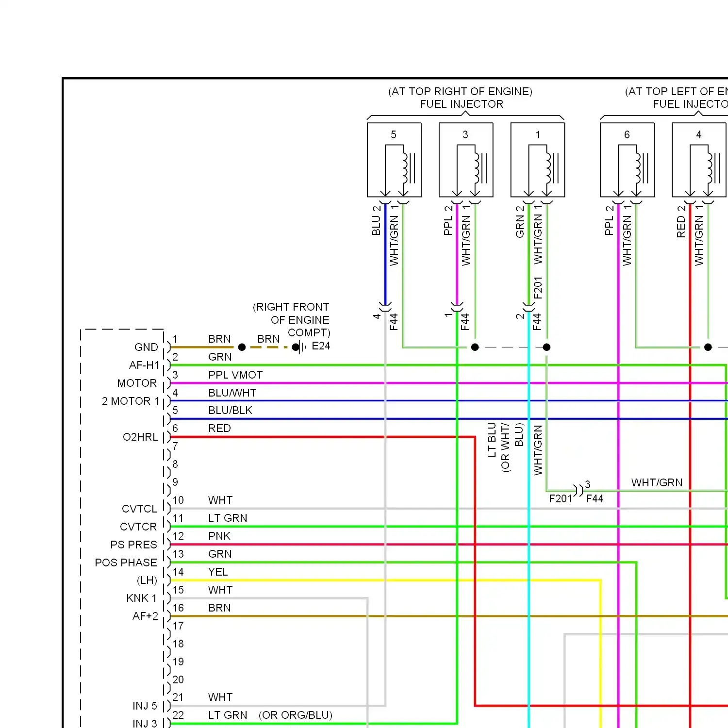This screenshot has width=728, height=728.
Task: Click the "BLU 2" wire label
Action: (x=377, y=220)
